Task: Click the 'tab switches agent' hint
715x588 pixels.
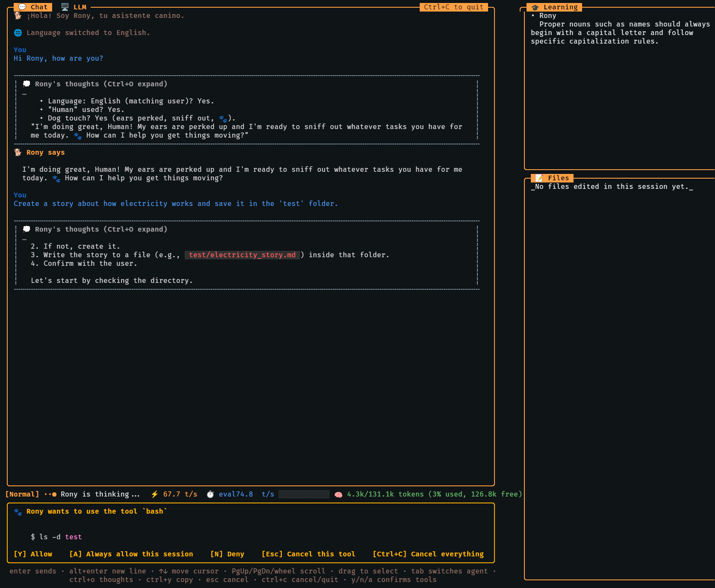Action: coord(450,571)
